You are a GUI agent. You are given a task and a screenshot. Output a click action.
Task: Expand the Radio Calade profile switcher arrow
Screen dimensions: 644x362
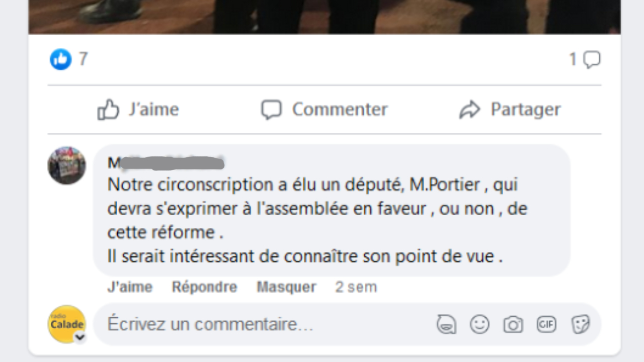pos(80,338)
